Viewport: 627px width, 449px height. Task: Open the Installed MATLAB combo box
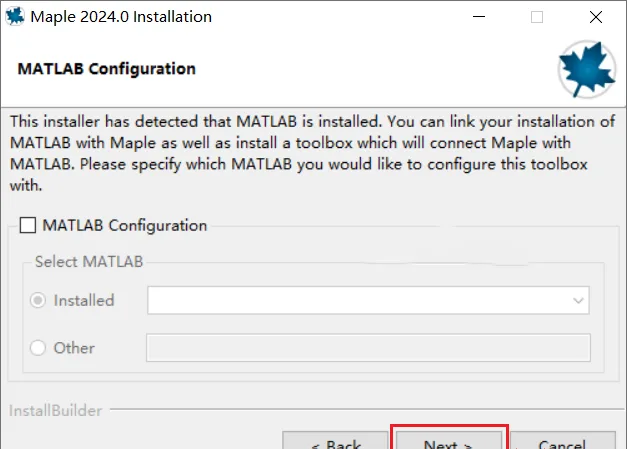pyautogui.click(x=368, y=300)
